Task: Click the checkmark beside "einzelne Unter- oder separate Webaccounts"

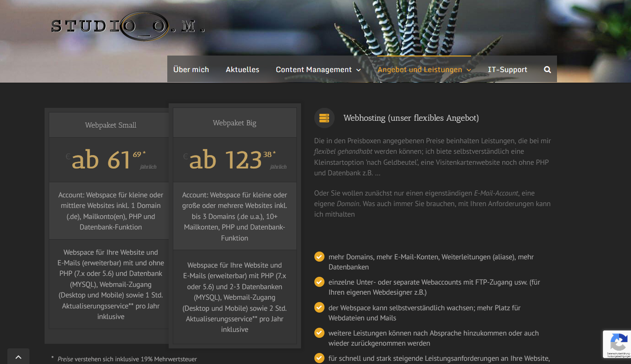Action: (x=319, y=282)
